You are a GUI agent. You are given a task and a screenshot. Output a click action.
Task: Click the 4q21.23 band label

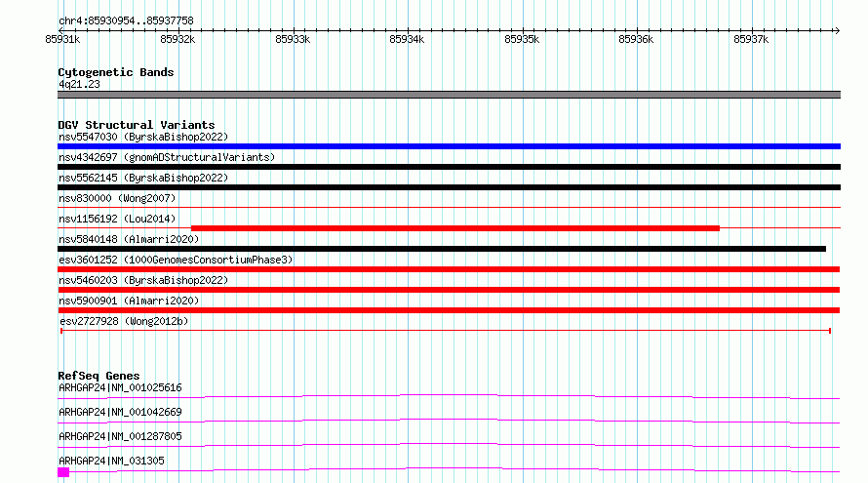pos(79,84)
